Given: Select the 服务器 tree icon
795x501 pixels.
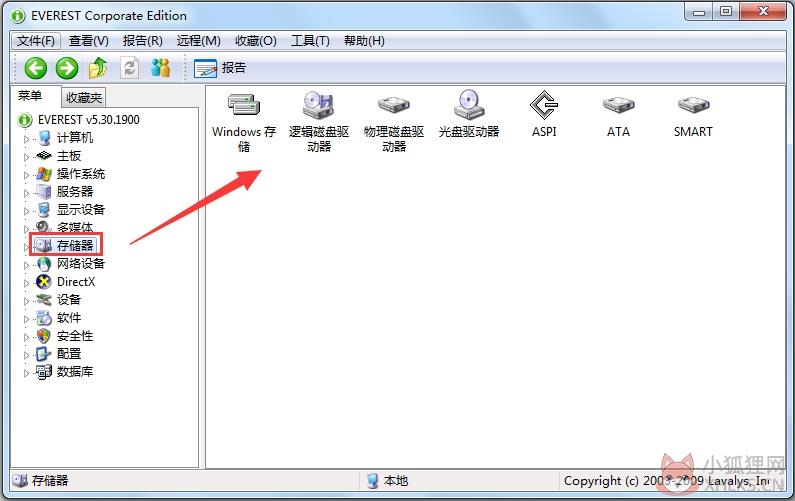Looking at the screenshot, I should coord(44,192).
